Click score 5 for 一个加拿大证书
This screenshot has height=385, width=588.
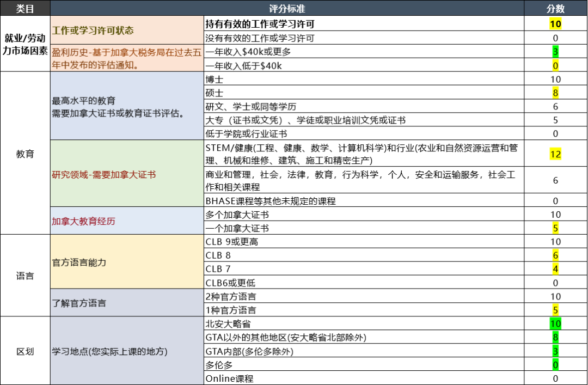click(x=555, y=228)
